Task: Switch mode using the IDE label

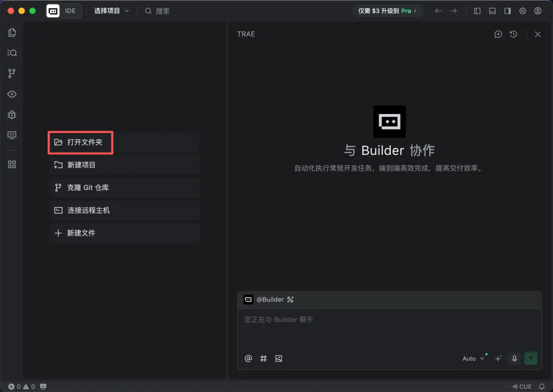Action: click(70, 11)
